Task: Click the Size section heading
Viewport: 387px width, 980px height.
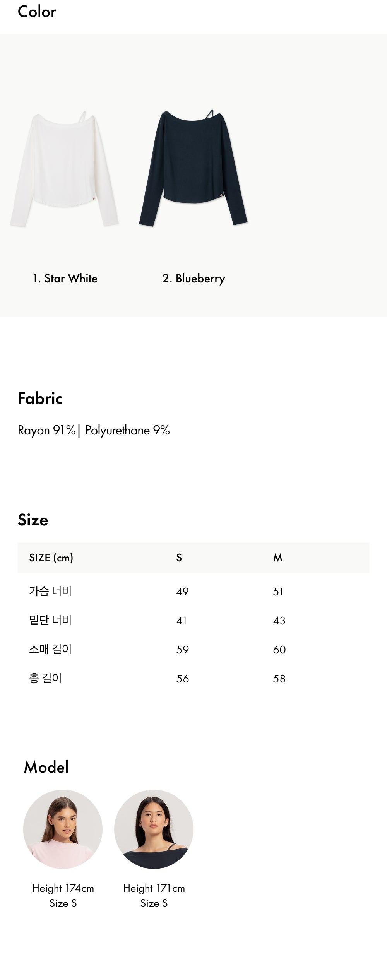Action: (x=33, y=520)
